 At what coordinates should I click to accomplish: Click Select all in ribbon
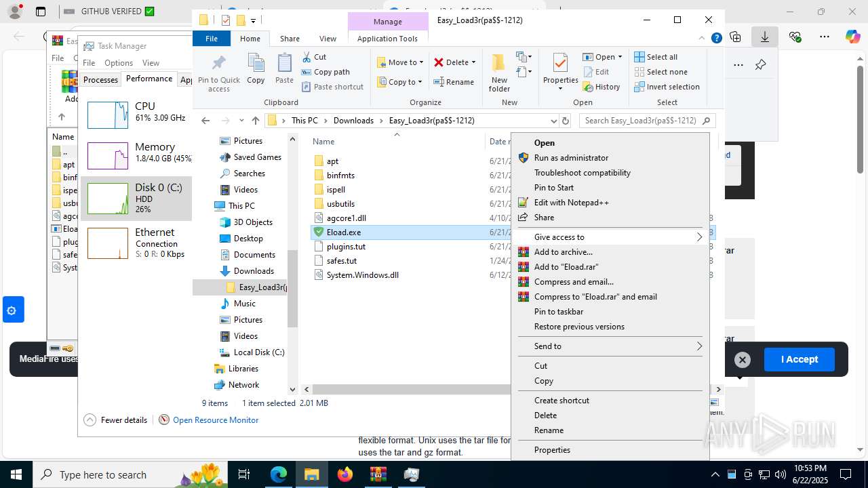tap(656, 57)
